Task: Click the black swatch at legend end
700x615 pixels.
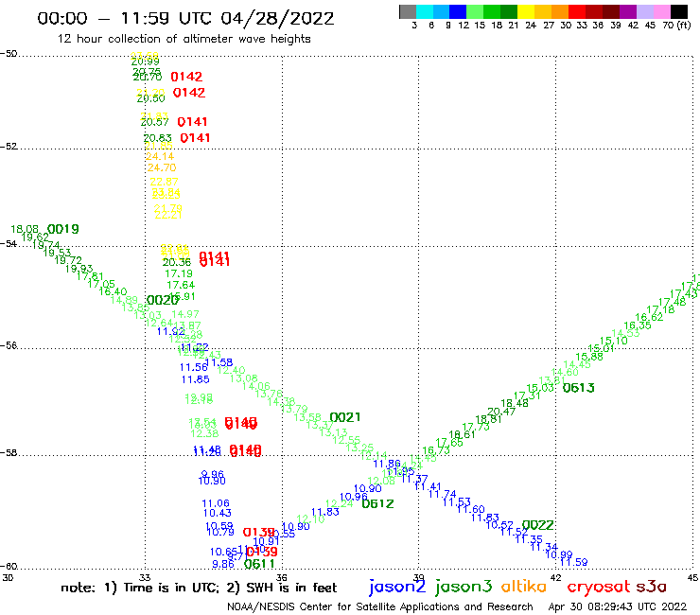Action: pyautogui.click(x=678, y=11)
